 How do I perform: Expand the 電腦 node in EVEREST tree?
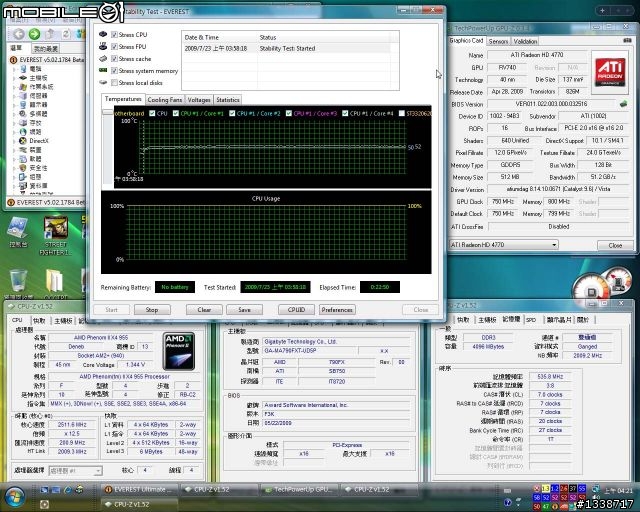pos(13,69)
